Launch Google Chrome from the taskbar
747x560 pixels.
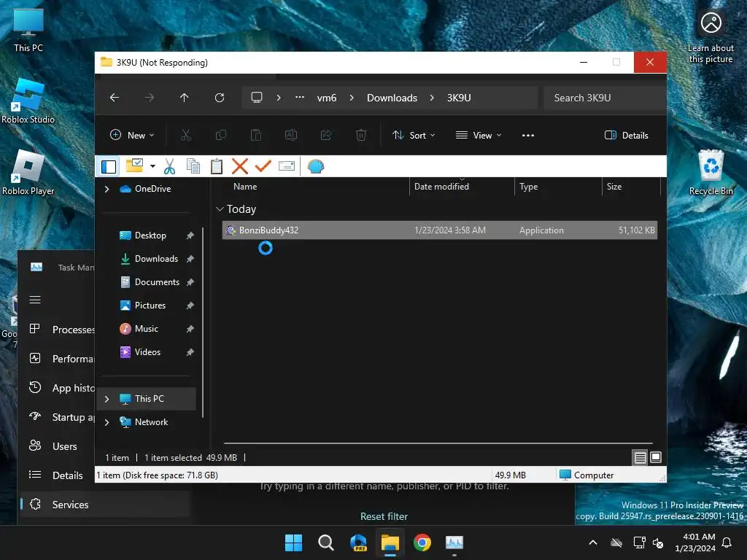click(422, 542)
